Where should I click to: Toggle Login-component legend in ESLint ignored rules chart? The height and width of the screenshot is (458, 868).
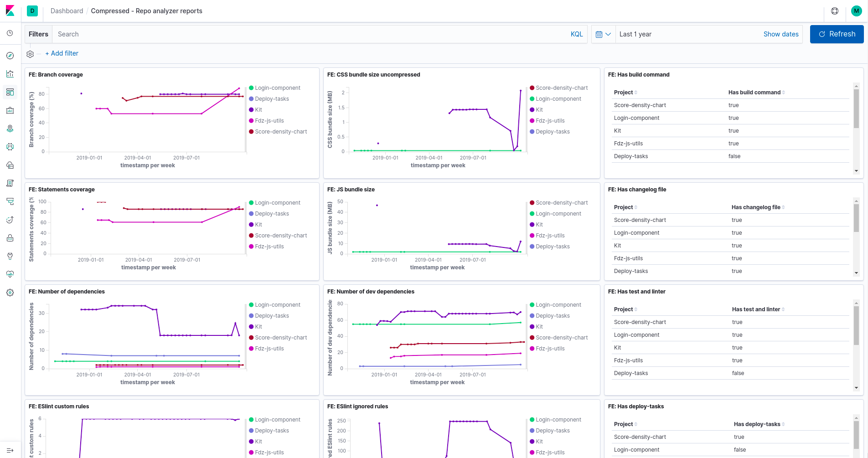555,420
